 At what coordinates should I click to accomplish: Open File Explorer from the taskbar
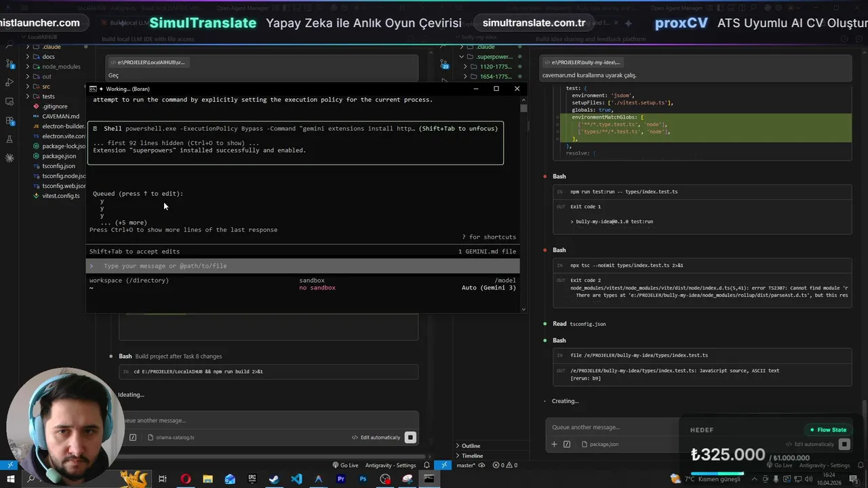[x=208, y=479]
